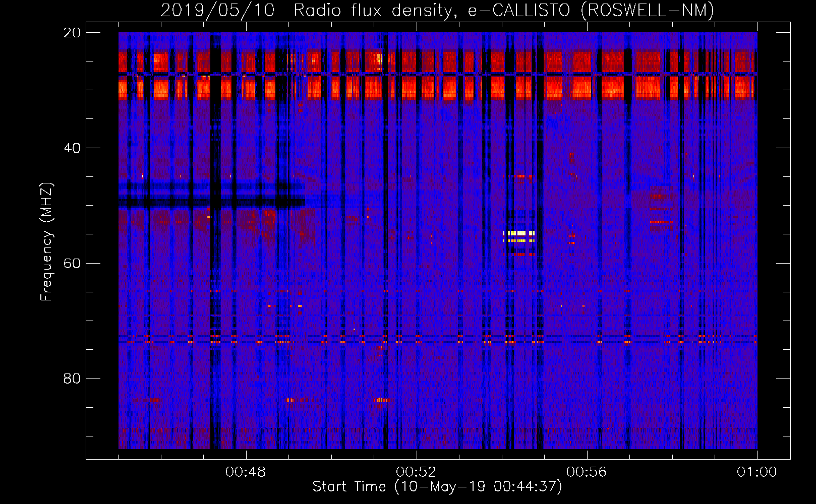Click the 80 frequency tick label
Image resolution: width=816 pixels, height=504 pixels.
click(x=72, y=379)
